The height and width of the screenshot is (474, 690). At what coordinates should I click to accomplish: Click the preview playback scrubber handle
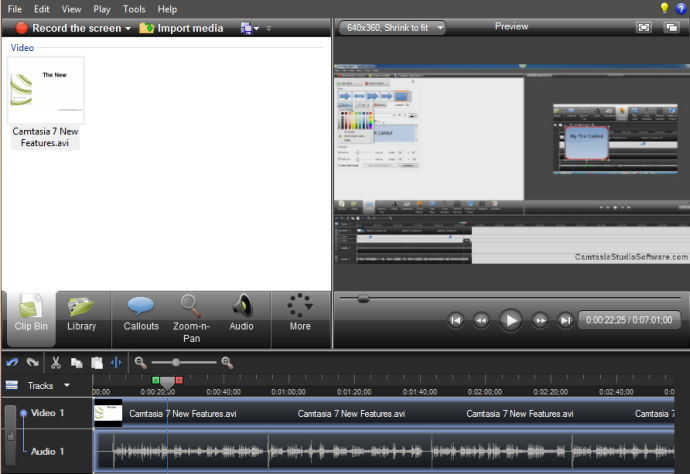[363, 299]
